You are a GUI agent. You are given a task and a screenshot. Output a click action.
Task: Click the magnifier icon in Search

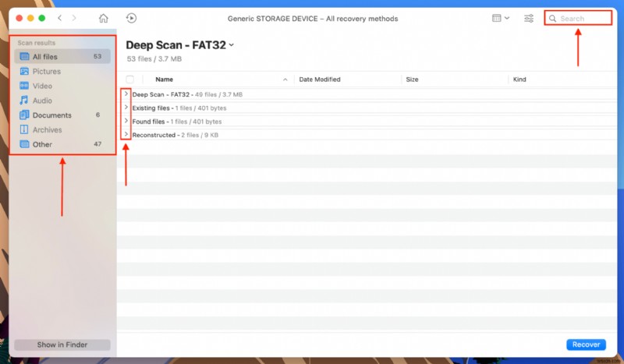coord(552,18)
